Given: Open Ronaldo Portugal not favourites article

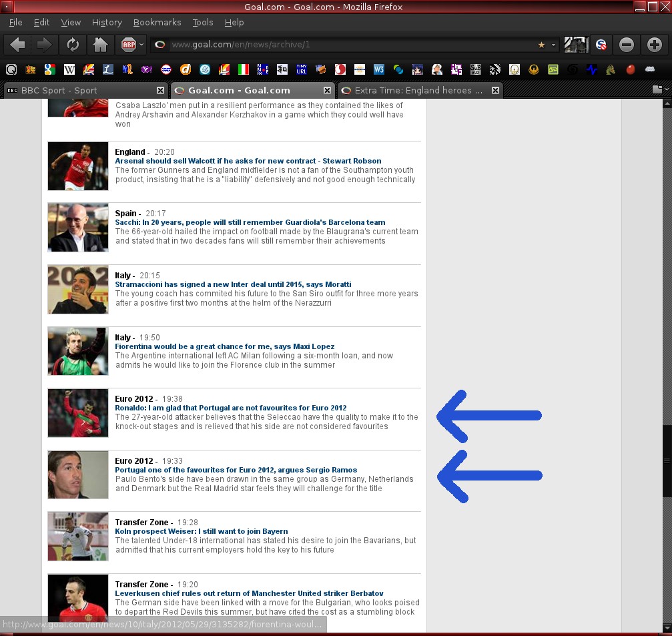Looking at the screenshot, I should (x=230, y=408).
